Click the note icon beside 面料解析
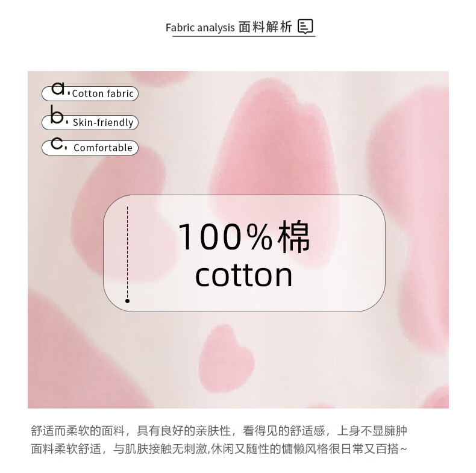 coord(305,27)
